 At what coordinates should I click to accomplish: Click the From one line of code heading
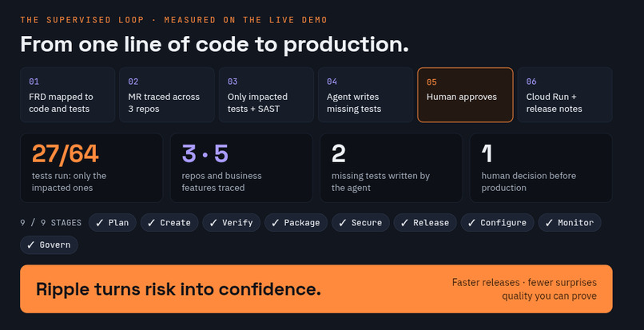point(214,44)
